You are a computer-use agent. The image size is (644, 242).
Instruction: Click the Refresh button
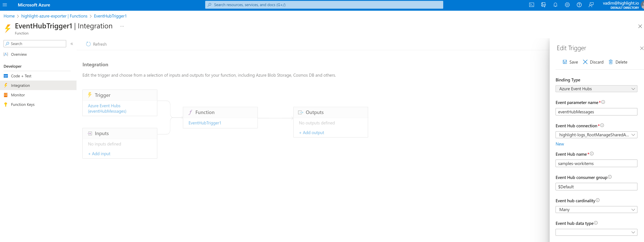coord(96,44)
